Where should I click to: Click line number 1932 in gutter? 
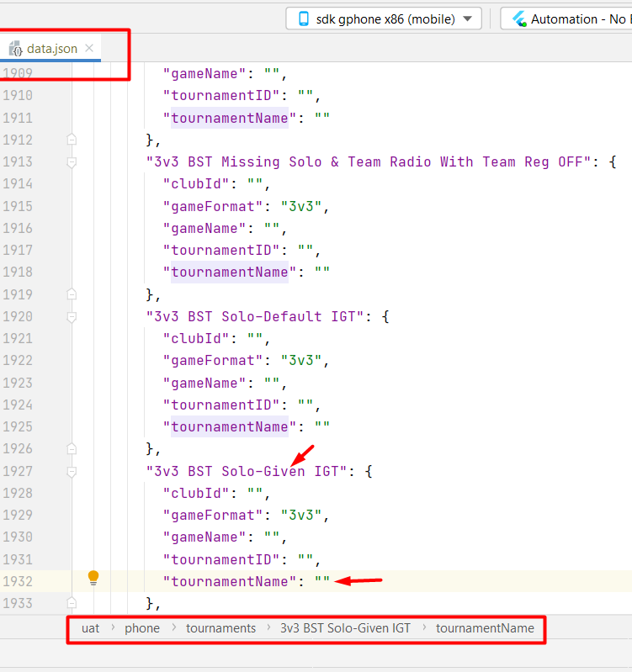(18, 581)
